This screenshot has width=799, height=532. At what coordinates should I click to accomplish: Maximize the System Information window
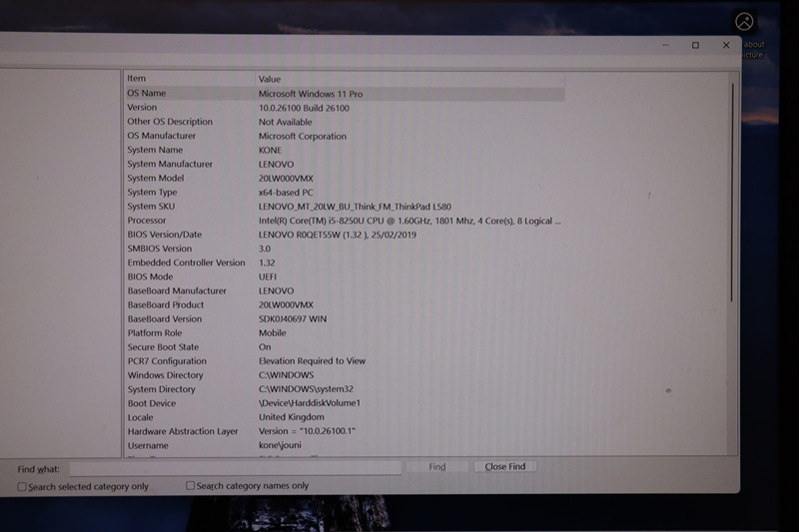[x=695, y=45]
